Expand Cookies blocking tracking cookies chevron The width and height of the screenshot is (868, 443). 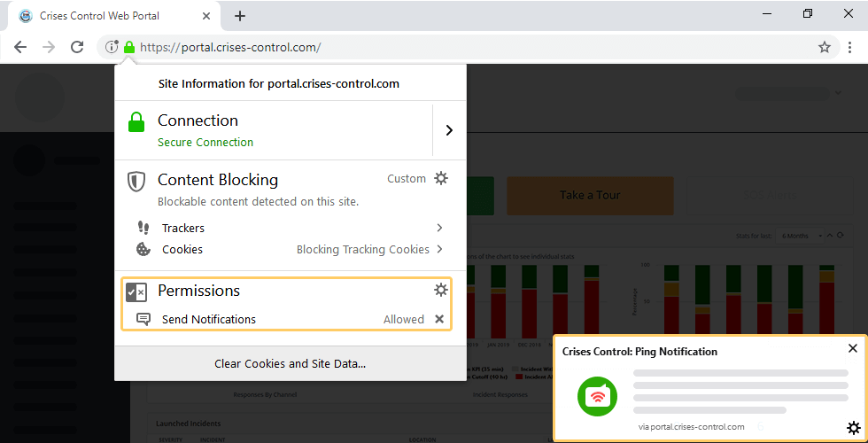tap(439, 249)
